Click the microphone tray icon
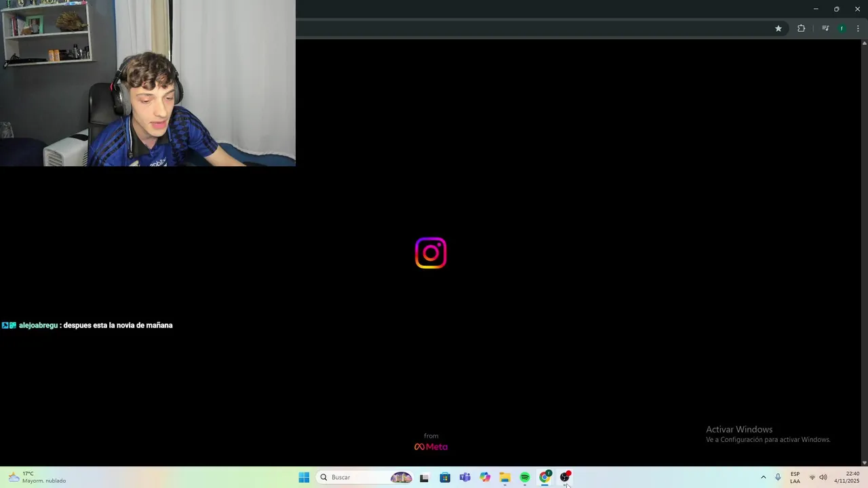The width and height of the screenshot is (868, 488). coord(778,477)
